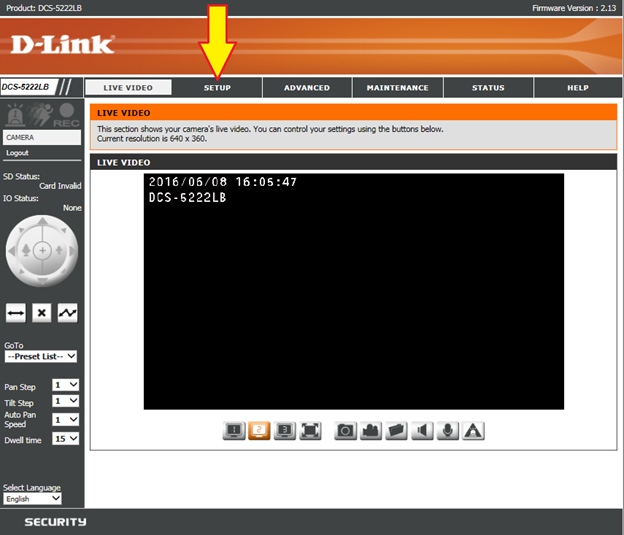The width and height of the screenshot is (624, 535).
Task: Go to the MAINTENANCE tab
Action: [397, 88]
